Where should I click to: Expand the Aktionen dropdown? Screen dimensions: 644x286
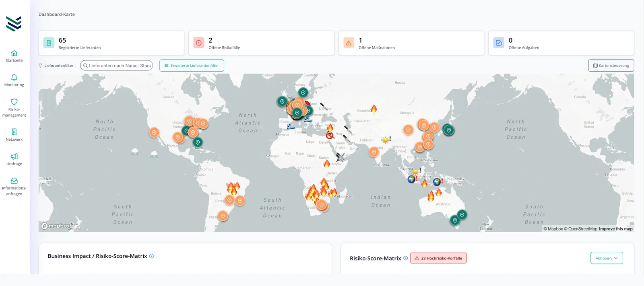[x=607, y=258]
